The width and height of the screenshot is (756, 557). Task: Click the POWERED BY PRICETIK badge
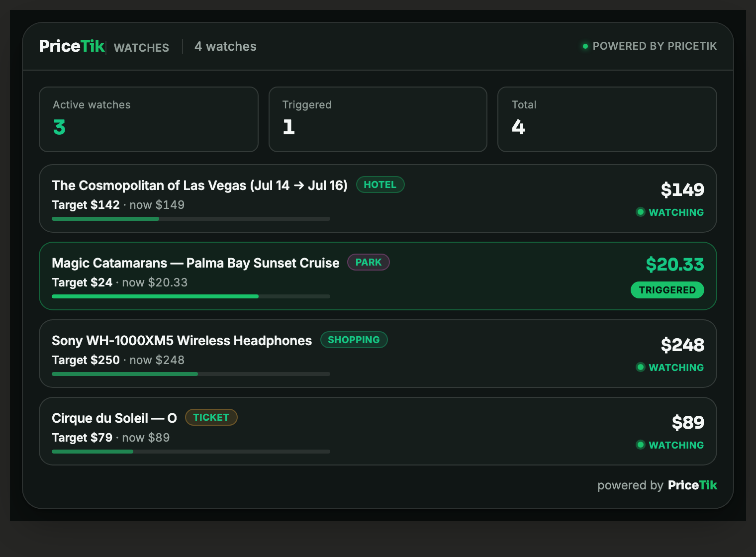(650, 46)
